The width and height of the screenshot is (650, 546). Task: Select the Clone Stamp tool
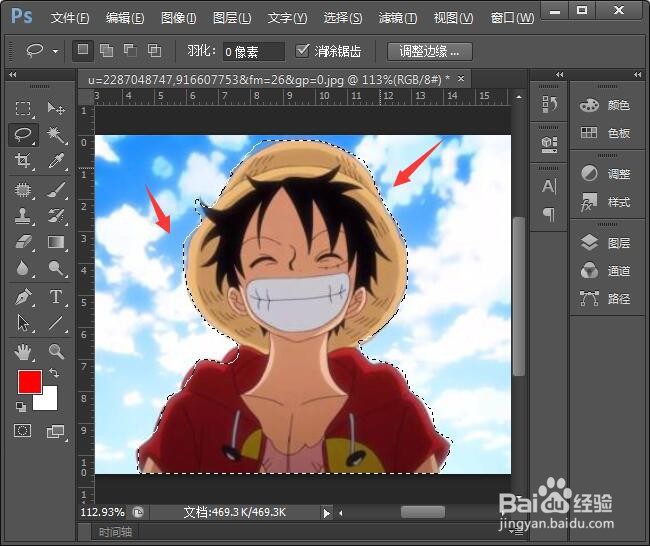(23, 216)
